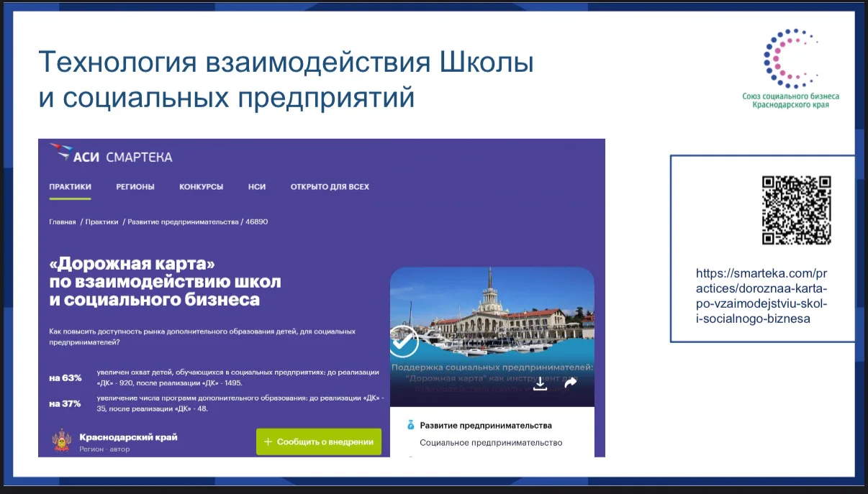Click the QR code image
This screenshot has height=494, width=868.
796,211
